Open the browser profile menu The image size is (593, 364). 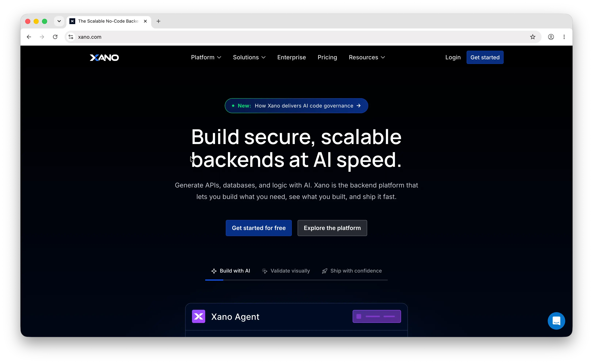551,37
